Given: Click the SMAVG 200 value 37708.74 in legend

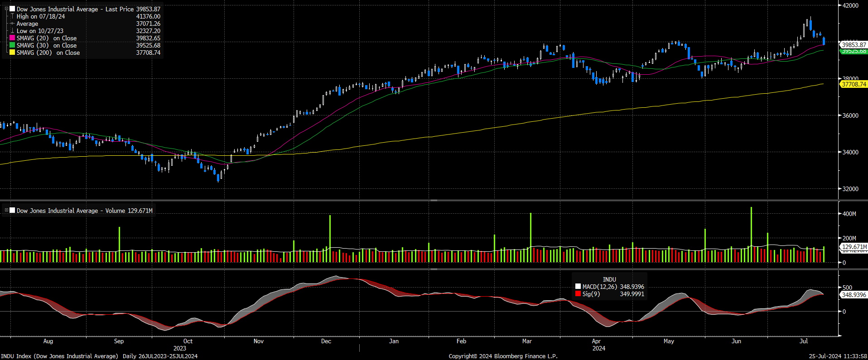Looking at the screenshot, I should pos(148,53).
